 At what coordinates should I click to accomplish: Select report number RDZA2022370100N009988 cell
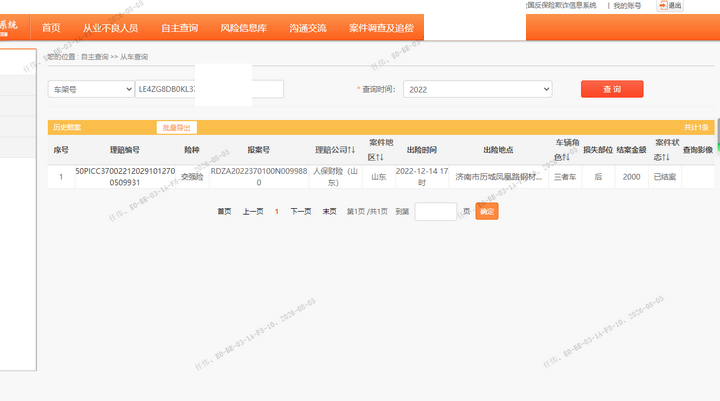click(x=259, y=177)
